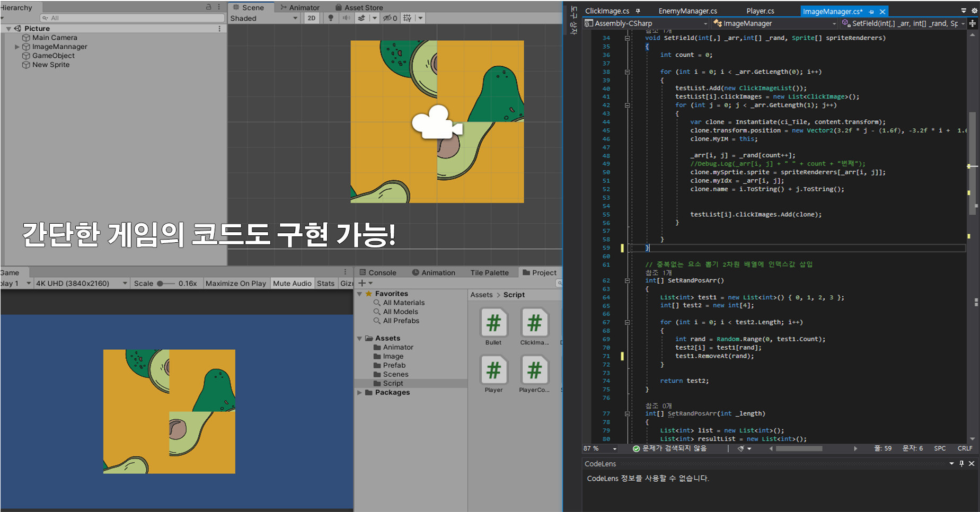This screenshot has width=980, height=512.
Task: Click the scene effects layers icon
Action: 361,18
